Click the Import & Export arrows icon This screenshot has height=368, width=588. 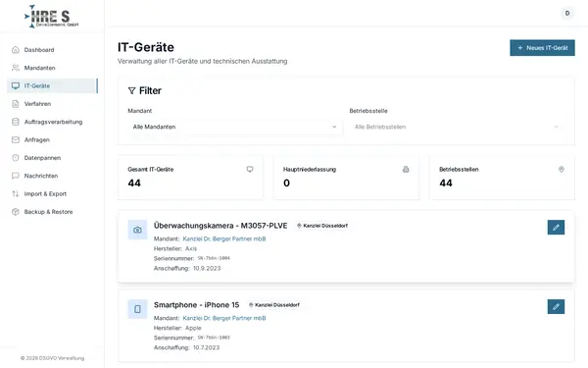click(16, 193)
